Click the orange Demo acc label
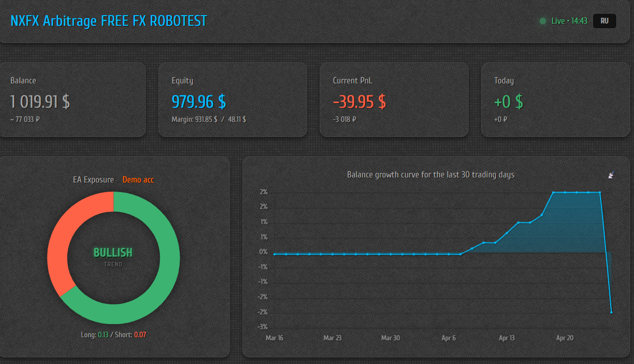The image size is (634, 364). click(x=138, y=180)
